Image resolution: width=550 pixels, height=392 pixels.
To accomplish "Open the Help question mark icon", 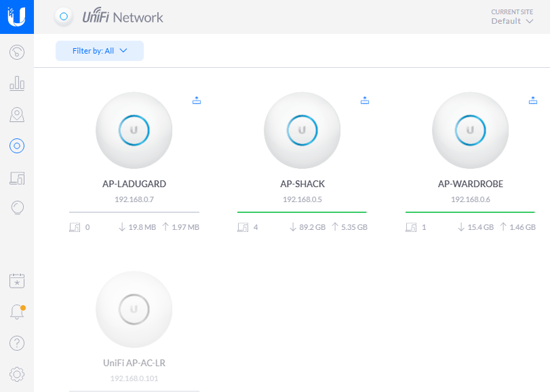I will (17, 343).
